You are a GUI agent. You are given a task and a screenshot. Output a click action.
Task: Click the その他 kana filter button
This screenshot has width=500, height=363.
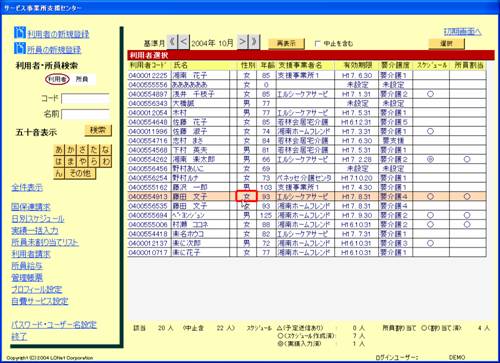[80, 173]
